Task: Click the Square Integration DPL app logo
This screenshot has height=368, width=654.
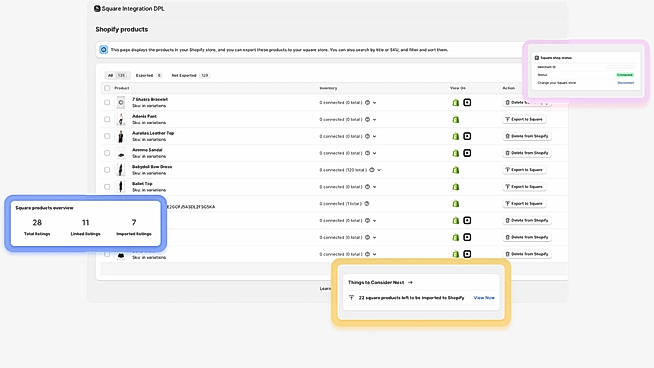Action: tap(97, 8)
